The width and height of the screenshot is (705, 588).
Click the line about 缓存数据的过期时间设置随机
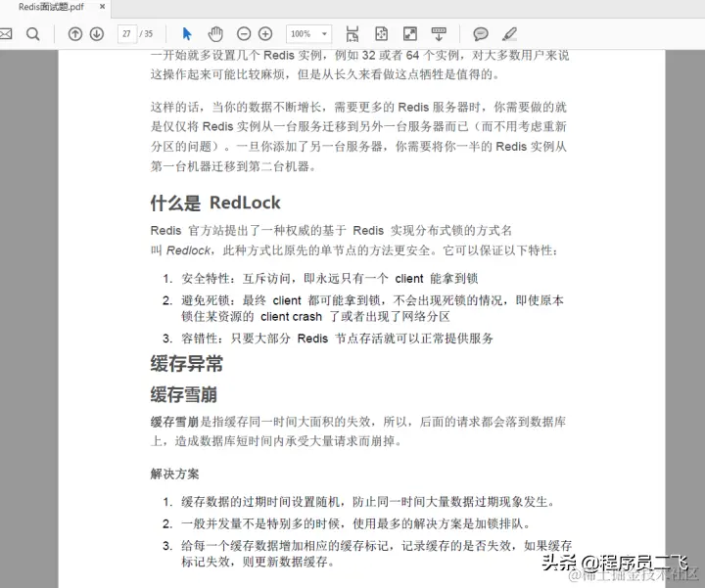(358, 501)
